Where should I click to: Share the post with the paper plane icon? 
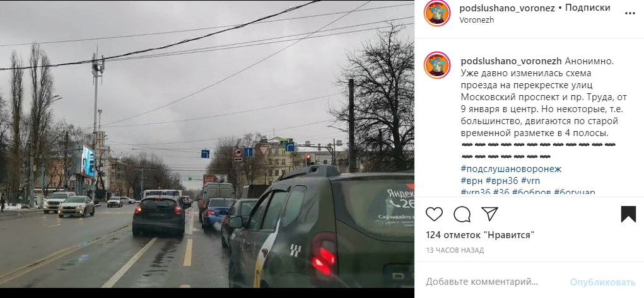click(x=489, y=214)
